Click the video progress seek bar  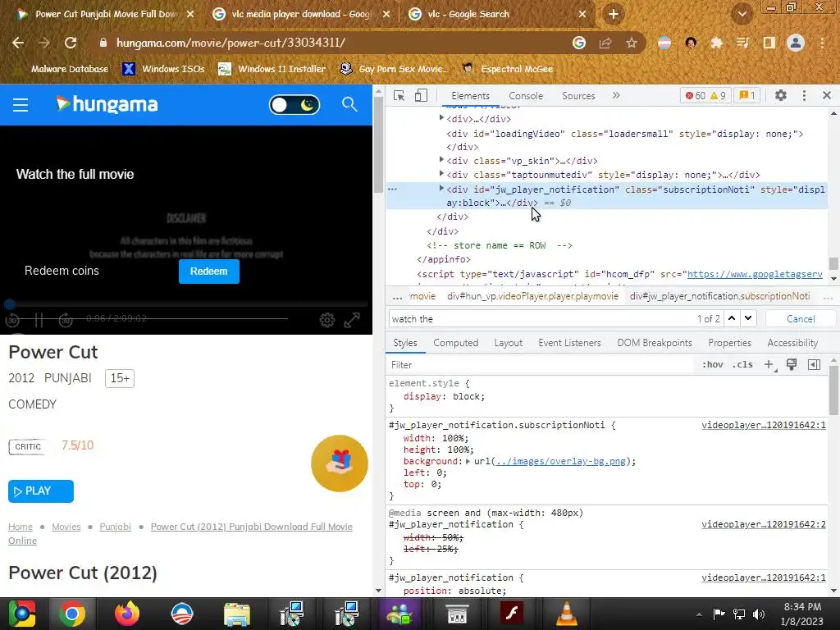point(186,304)
